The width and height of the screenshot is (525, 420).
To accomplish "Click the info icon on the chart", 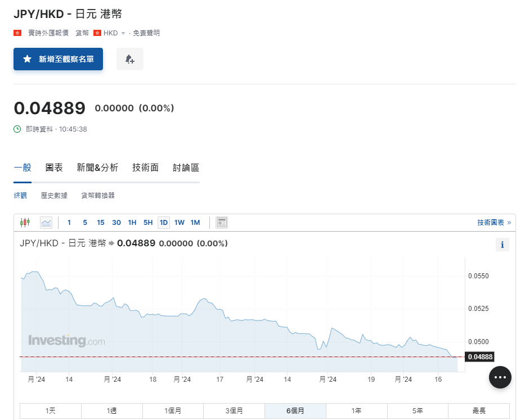I will point(501,244).
